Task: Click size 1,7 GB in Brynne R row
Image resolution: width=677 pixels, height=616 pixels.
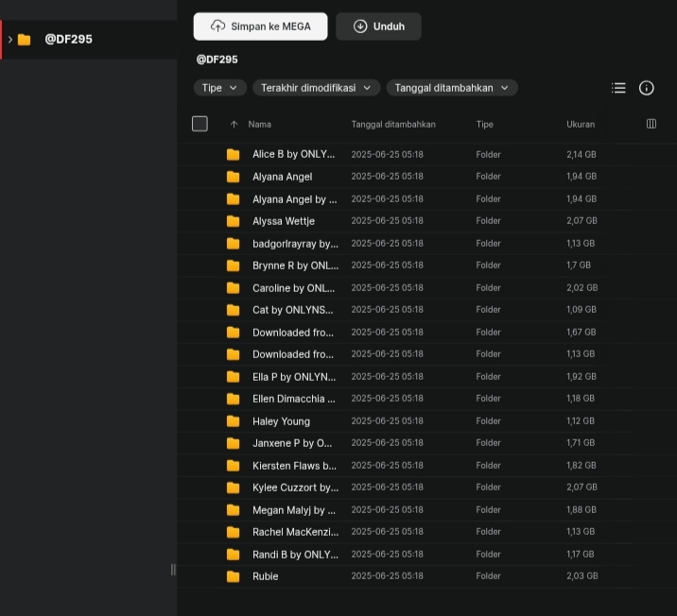Action: tap(578, 265)
